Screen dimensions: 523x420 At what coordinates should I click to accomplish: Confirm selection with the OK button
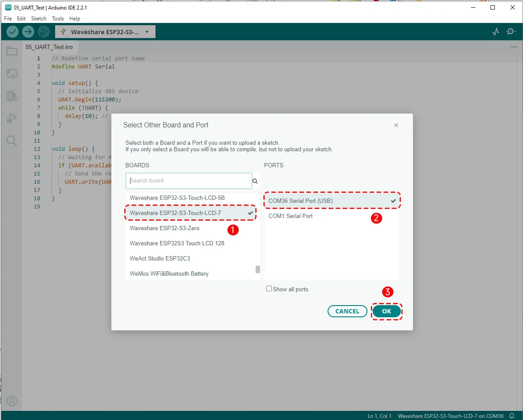pos(387,311)
